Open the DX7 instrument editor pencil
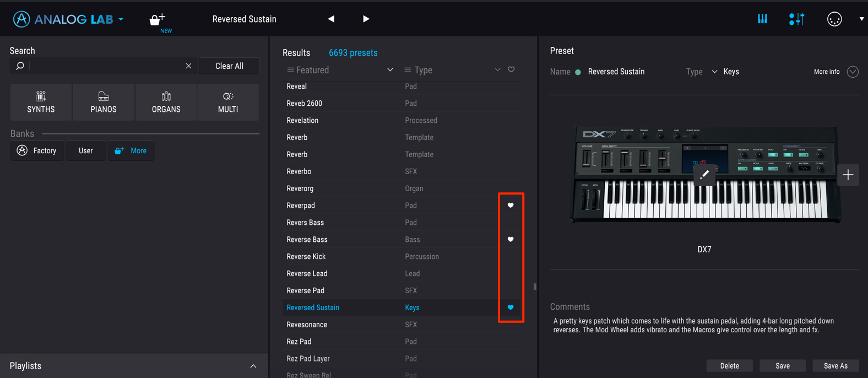 coord(704,175)
